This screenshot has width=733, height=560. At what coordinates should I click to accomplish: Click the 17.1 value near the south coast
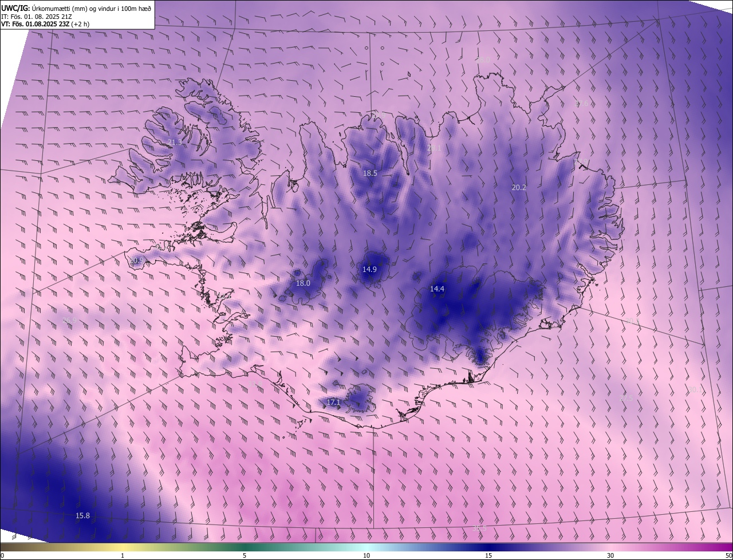coord(334,402)
